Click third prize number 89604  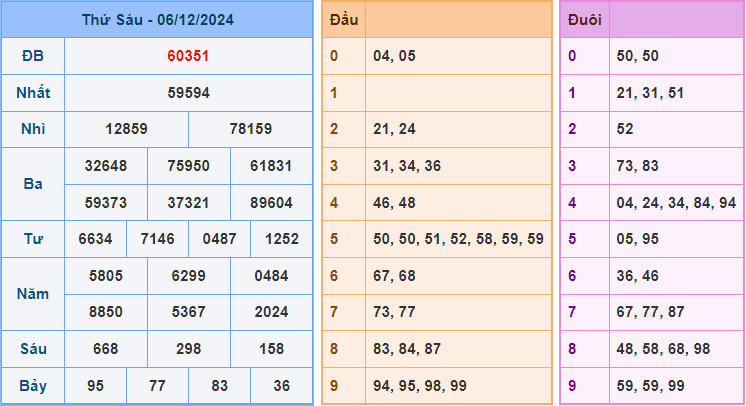tap(271, 203)
